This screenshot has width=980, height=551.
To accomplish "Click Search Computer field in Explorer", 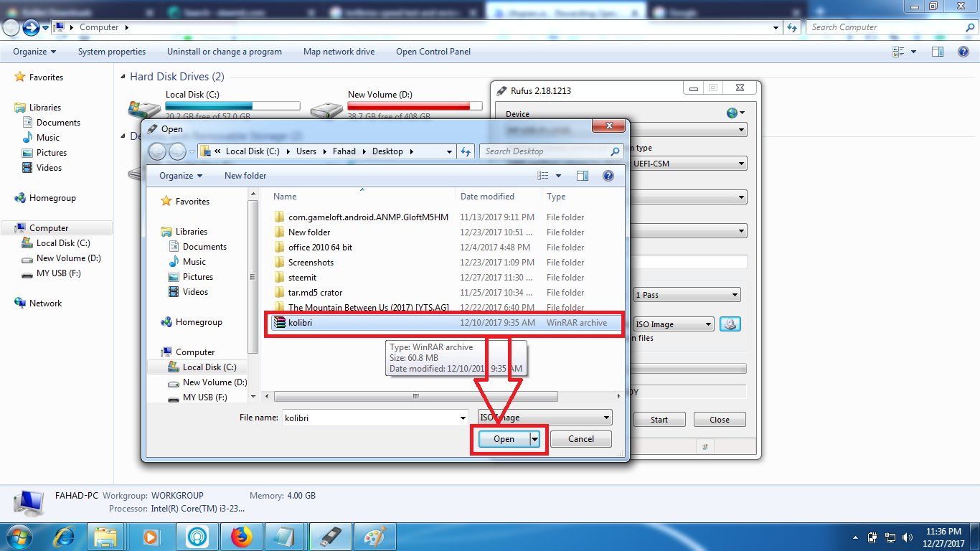I will pyautogui.click(x=890, y=27).
